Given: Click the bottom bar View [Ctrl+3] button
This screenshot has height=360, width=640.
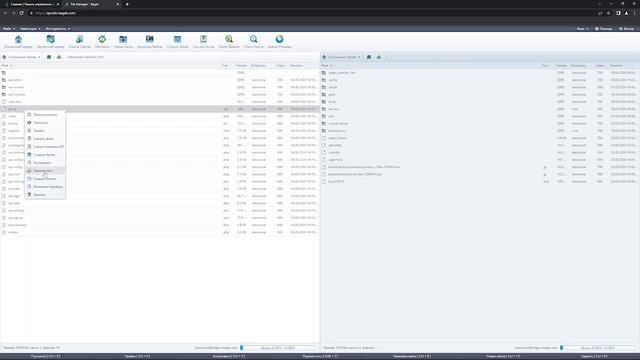Looking at the screenshot, I should tap(46, 356).
